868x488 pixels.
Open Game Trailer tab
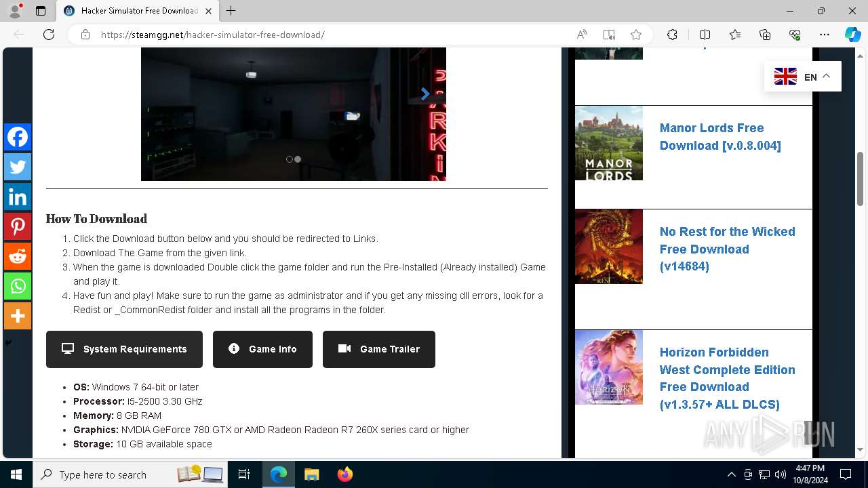point(379,349)
